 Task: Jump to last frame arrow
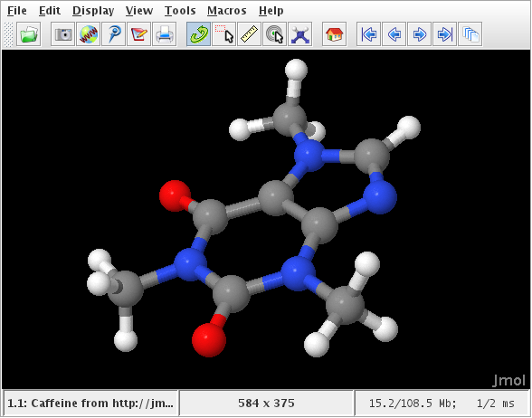click(x=445, y=34)
